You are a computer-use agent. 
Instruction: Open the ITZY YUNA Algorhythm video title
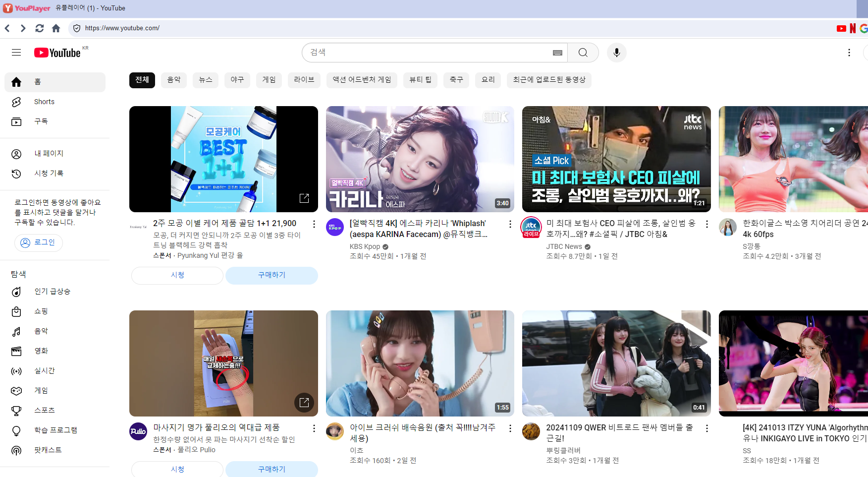(x=805, y=433)
